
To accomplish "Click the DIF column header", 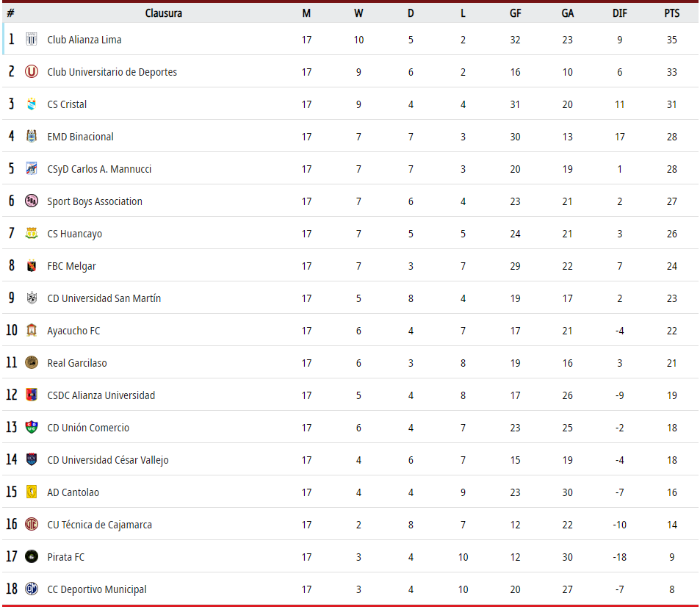I will click(620, 13).
